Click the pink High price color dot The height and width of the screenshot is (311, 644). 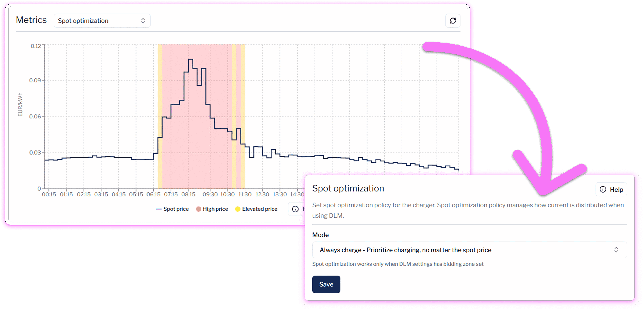199,209
